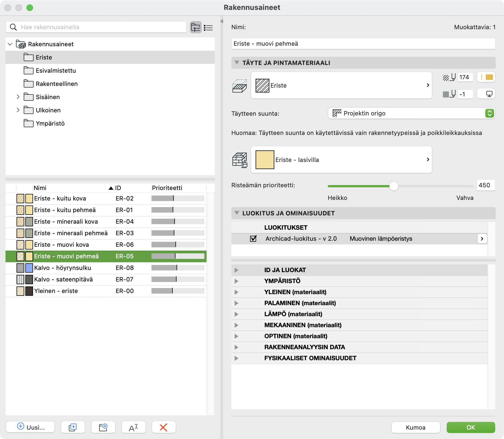
Task: Click the rename icon button
Action: [x=133, y=427]
